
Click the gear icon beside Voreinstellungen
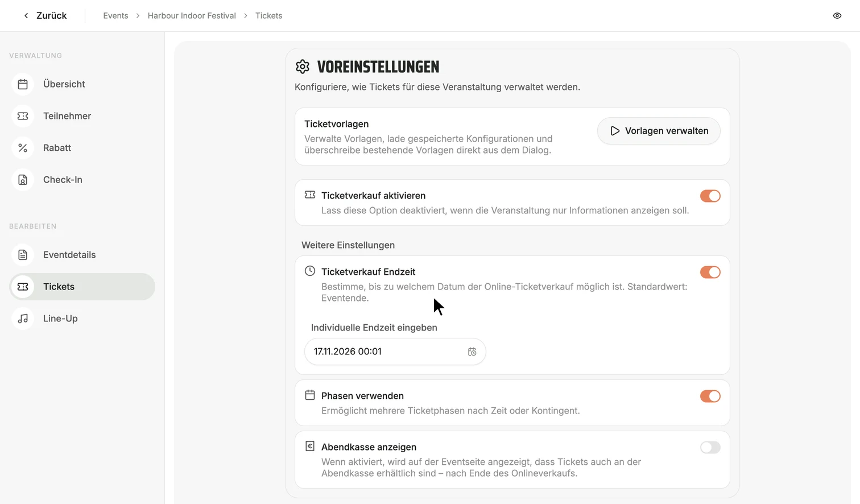303,67
